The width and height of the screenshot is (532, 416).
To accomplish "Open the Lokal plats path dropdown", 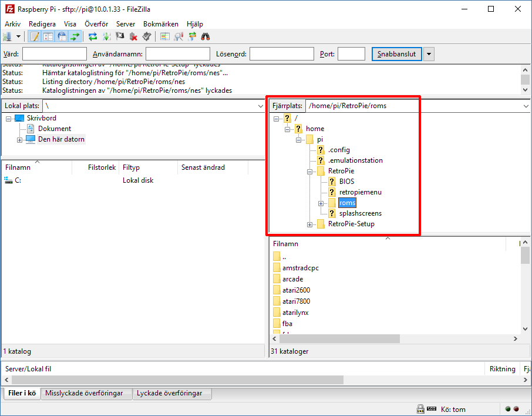I will 261,106.
